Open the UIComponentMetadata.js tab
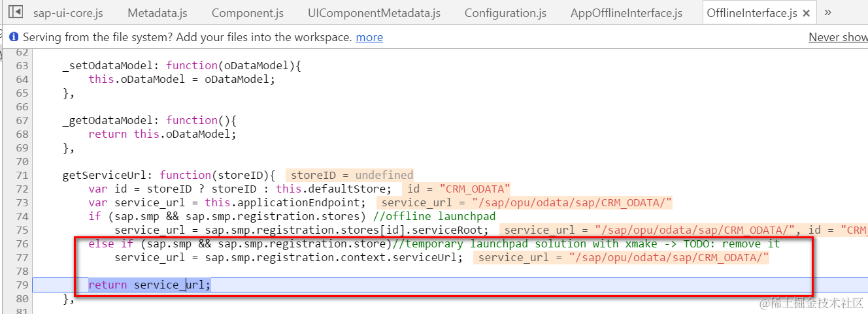868x314 pixels. [374, 13]
